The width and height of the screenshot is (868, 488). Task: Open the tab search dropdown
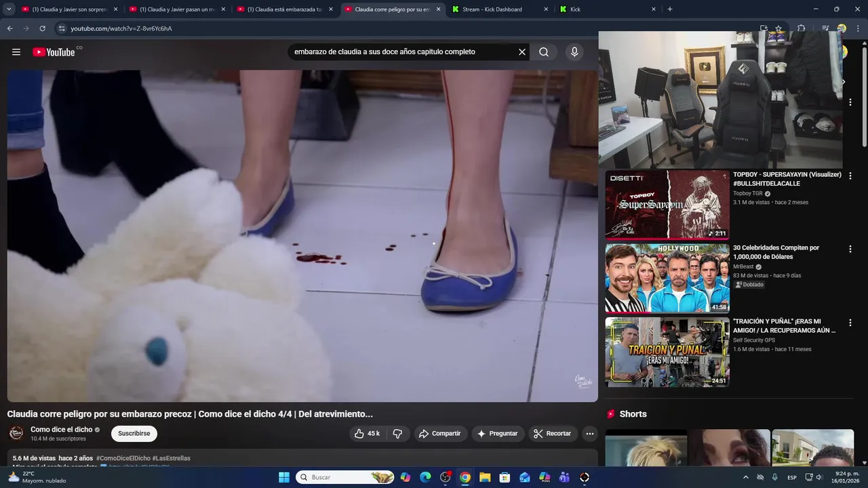9,9
